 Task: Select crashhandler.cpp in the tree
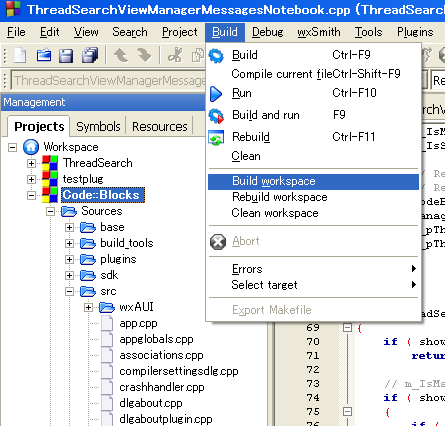[162, 387]
